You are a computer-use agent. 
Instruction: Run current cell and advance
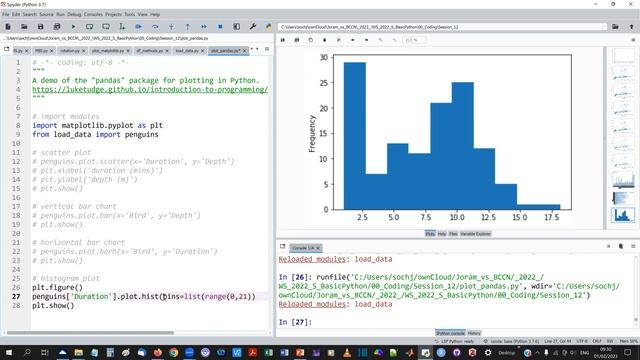(106, 27)
